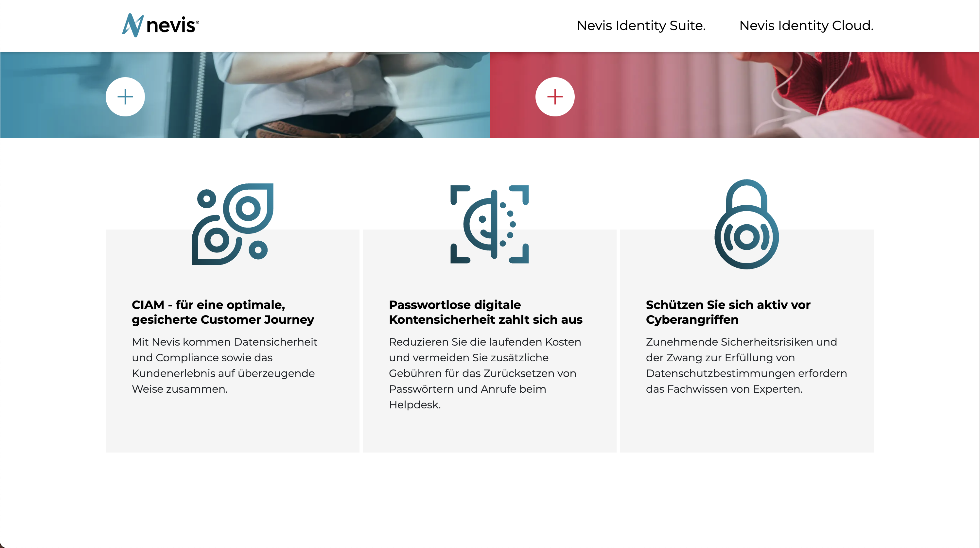Click the Zunehmende Sicherheitsrisiken paragraph

(x=746, y=365)
